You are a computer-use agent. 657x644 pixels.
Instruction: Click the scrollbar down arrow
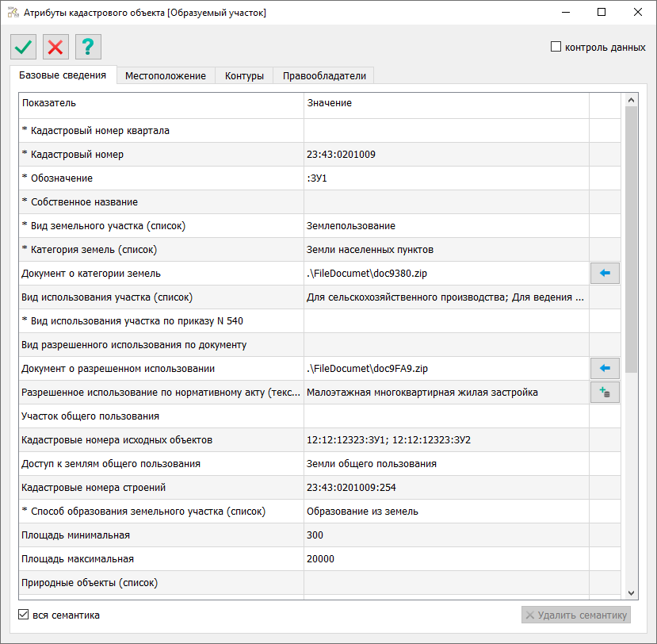tap(631, 592)
